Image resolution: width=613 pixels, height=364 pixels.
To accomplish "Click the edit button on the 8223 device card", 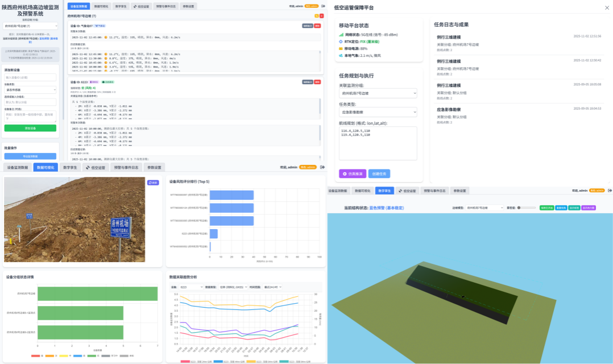I will click(306, 82).
